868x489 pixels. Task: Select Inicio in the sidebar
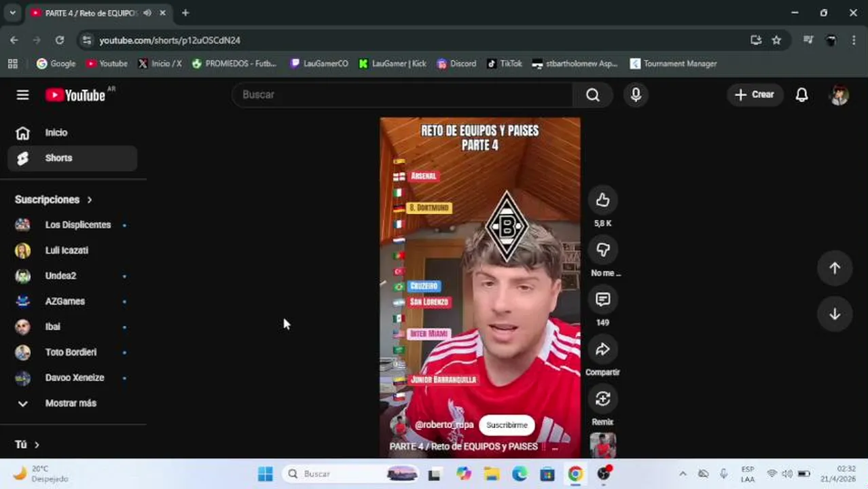click(73, 132)
